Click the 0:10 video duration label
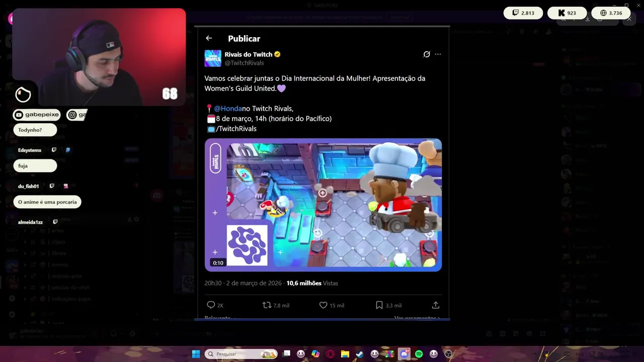The height and width of the screenshot is (362, 644). (218, 263)
